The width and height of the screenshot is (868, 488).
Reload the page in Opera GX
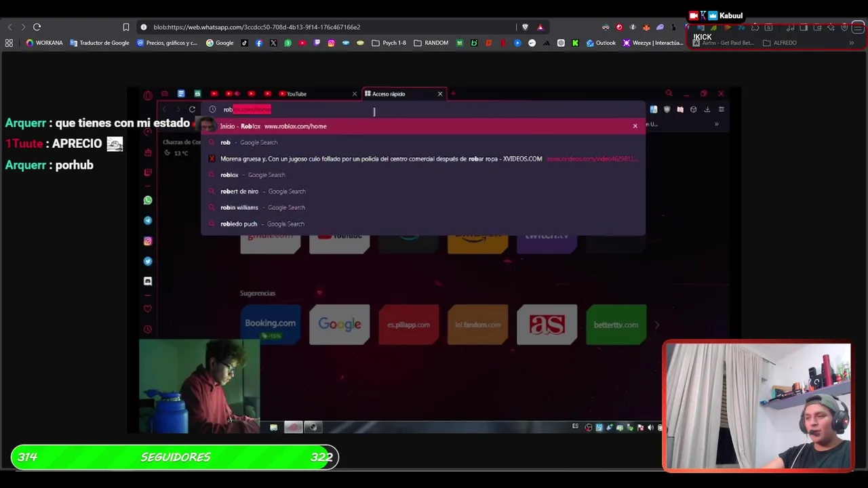pos(192,109)
